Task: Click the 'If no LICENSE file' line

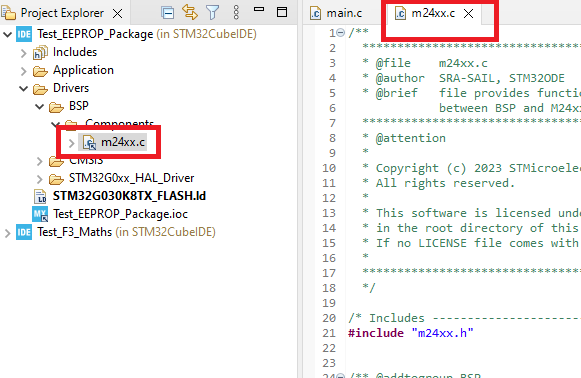Action: pyautogui.click(x=472, y=243)
